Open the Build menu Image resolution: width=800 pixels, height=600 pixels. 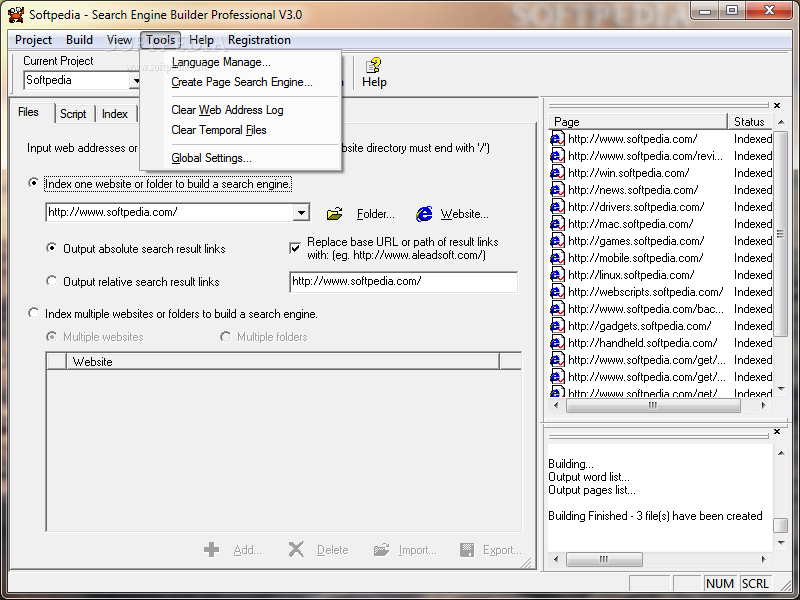point(79,40)
